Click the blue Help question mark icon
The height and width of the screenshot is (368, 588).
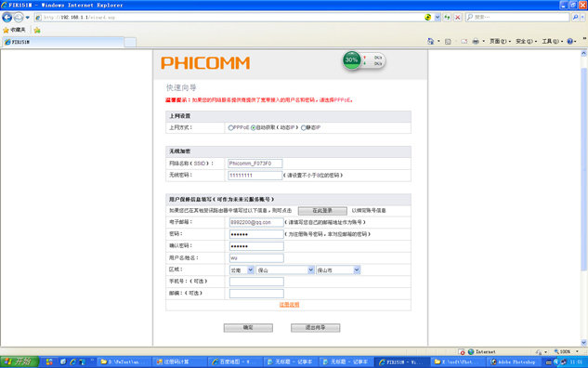(569, 41)
